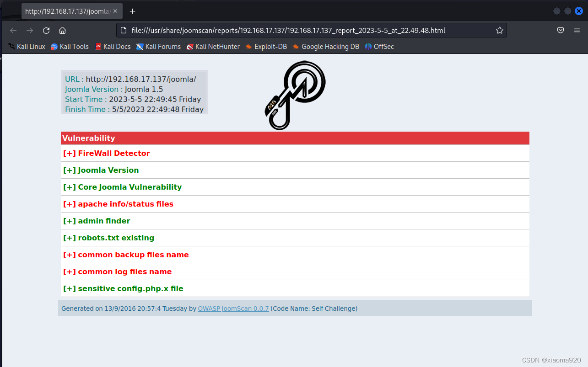Expand Core Joomla Vulnerability section

tap(295, 187)
